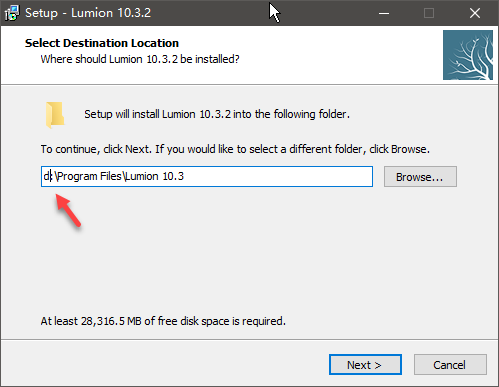This screenshot has height=387, width=499.
Task: Click empty area of destination folder field
Action: pyautogui.click(x=277, y=176)
